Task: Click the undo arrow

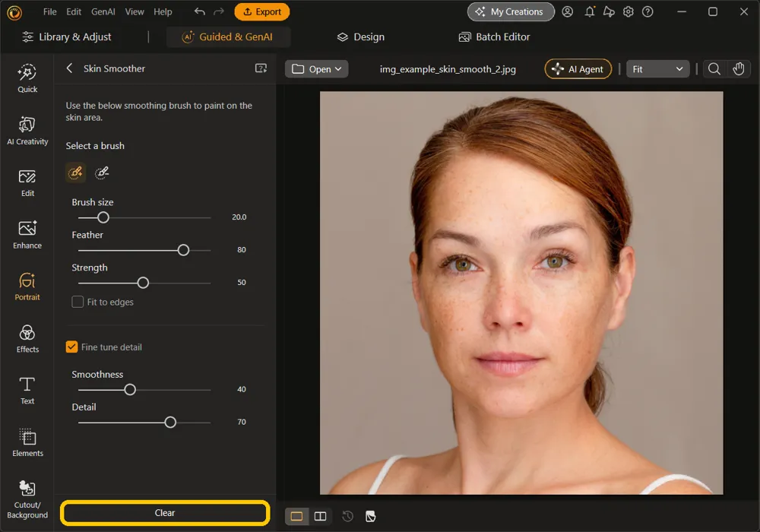Action: click(199, 11)
